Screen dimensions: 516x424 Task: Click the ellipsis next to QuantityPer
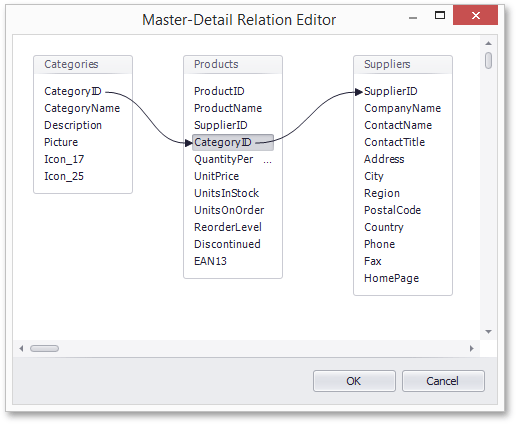click(267, 162)
